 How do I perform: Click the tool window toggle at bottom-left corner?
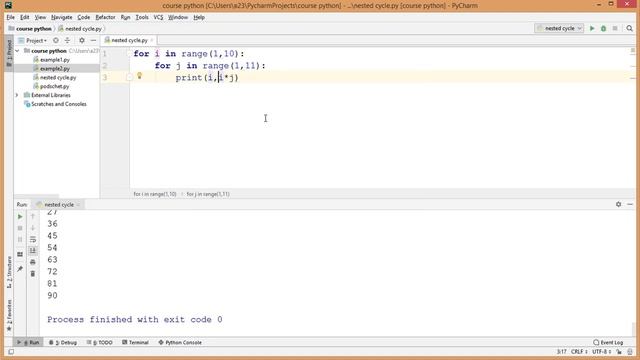pos(11,351)
